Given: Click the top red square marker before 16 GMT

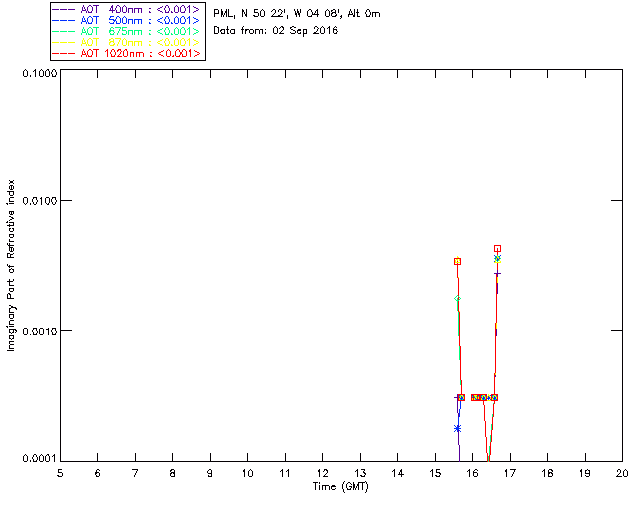Looking at the screenshot, I should pos(458,262).
